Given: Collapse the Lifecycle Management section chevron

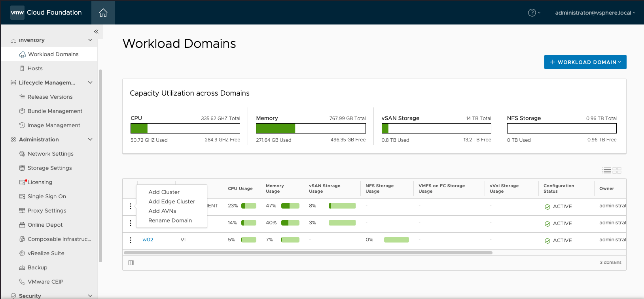Looking at the screenshot, I should (x=90, y=83).
